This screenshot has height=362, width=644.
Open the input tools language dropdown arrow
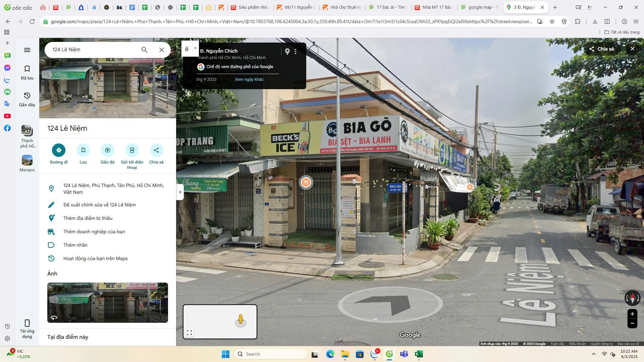tap(195, 48)
